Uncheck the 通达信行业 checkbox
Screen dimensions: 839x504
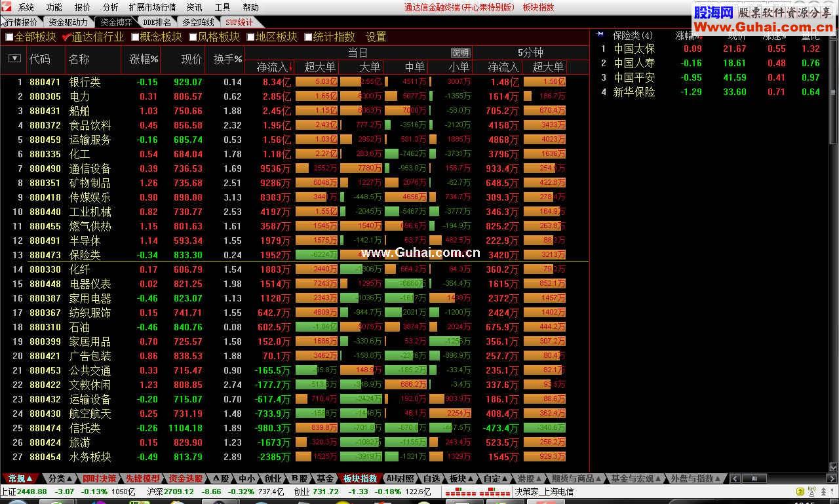[x=66, y=37]
